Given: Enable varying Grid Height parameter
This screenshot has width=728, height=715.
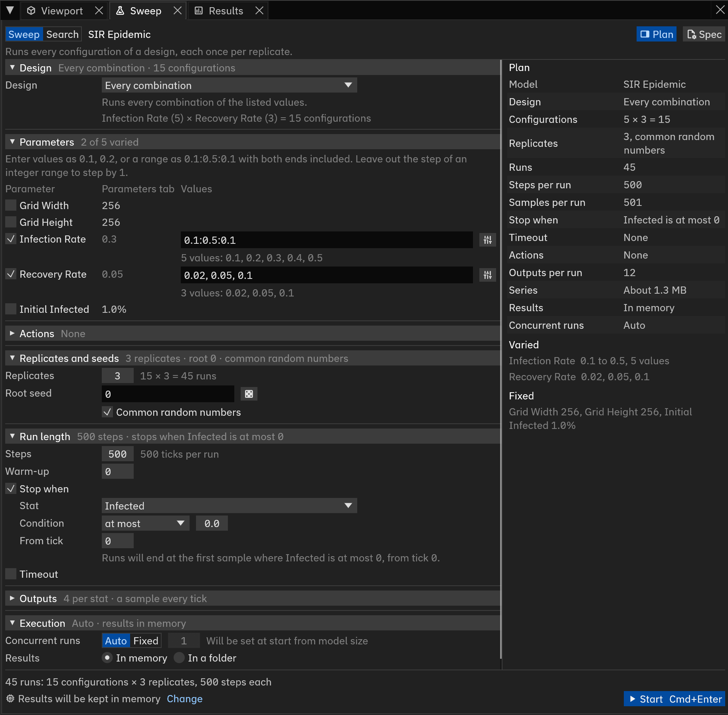Looking at the screenshot, I should tap(11, 222).
